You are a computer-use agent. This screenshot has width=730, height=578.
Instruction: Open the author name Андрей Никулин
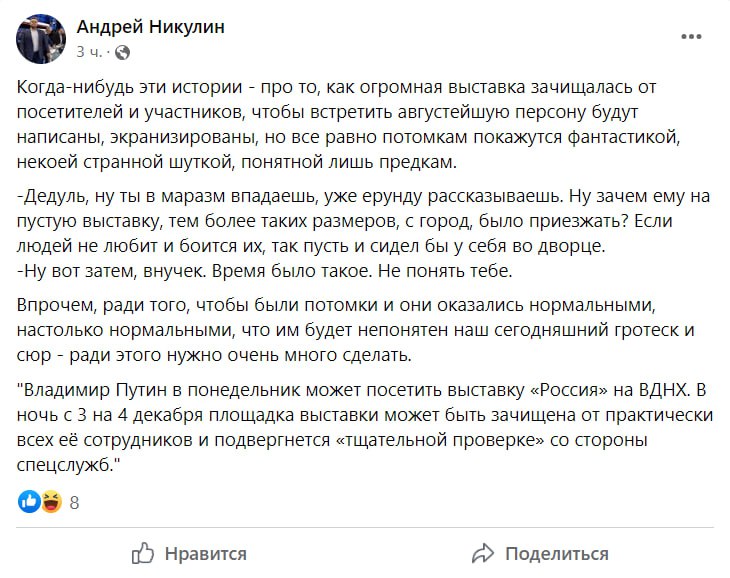[150, 27]
